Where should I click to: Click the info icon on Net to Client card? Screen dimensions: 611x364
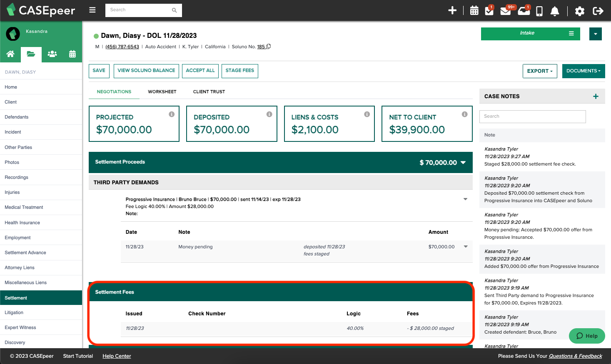point(465,114)
